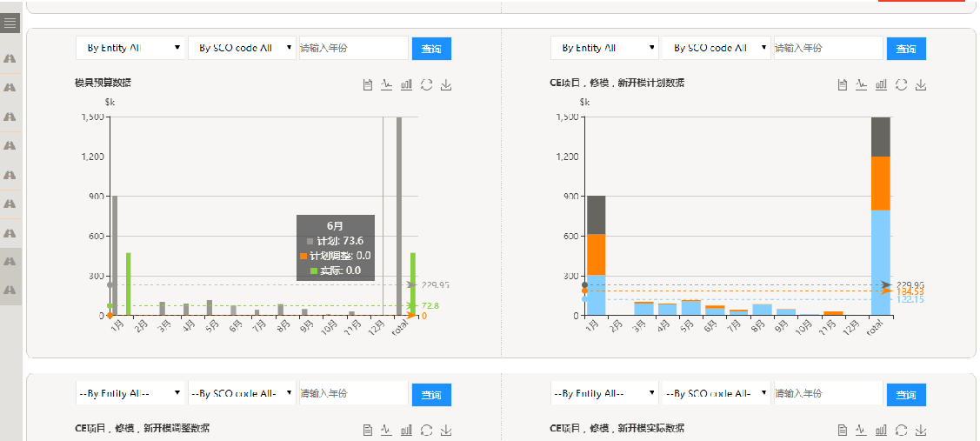Click the orange segment of the stacked total bar
The height and width of the screenshot is (441, 980).
point(881,183)
